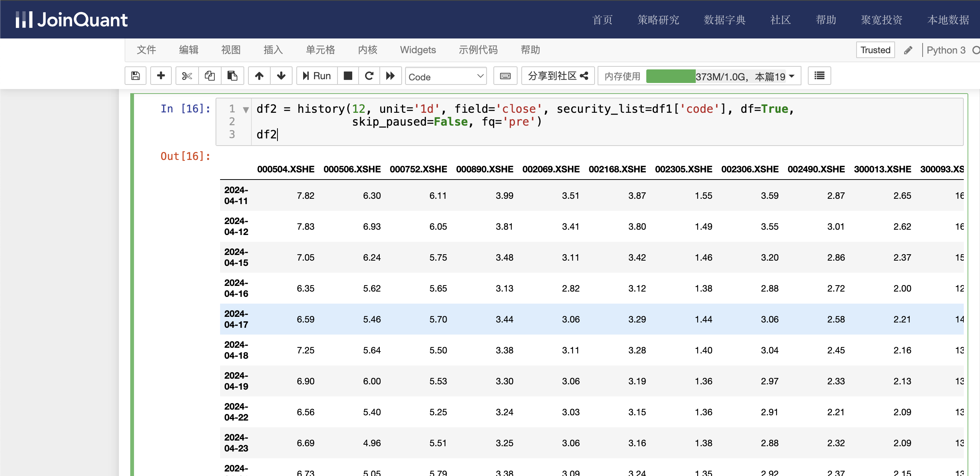This screenshot has height=476, width=980.
Task: Go to 首页 in top navigation
Action: point(602,20)
